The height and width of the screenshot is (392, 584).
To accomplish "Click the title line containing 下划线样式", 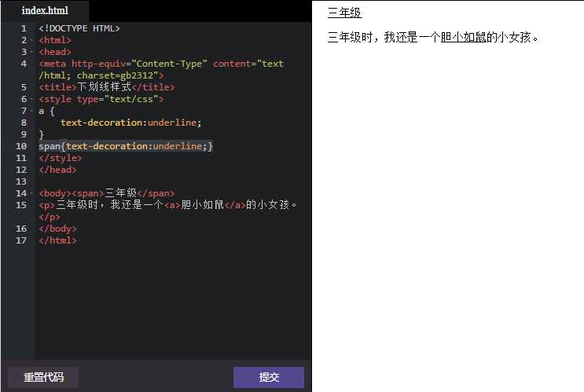I will [107, 87].
